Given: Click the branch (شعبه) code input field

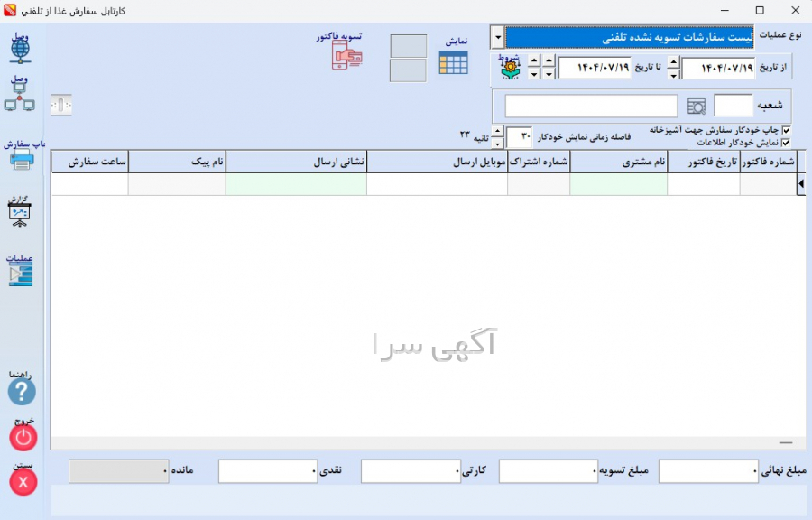Looking at the screenshot, I should [x=733, y=107].
